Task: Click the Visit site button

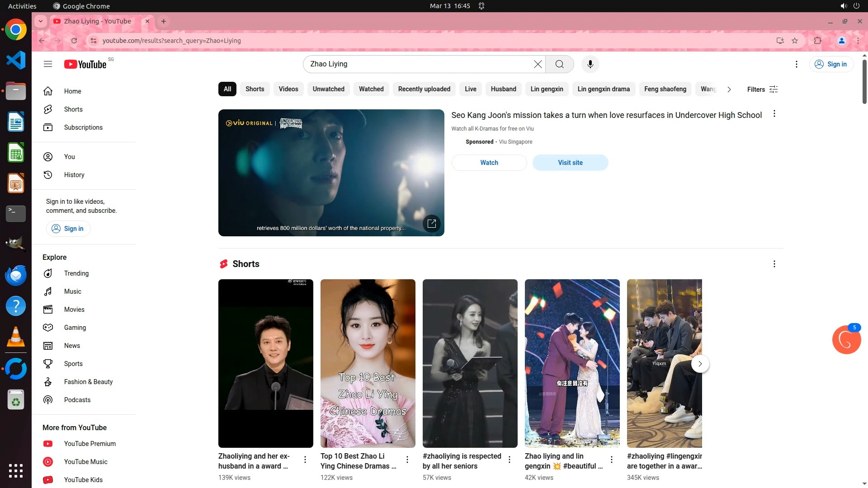Action: click(570, 163)
